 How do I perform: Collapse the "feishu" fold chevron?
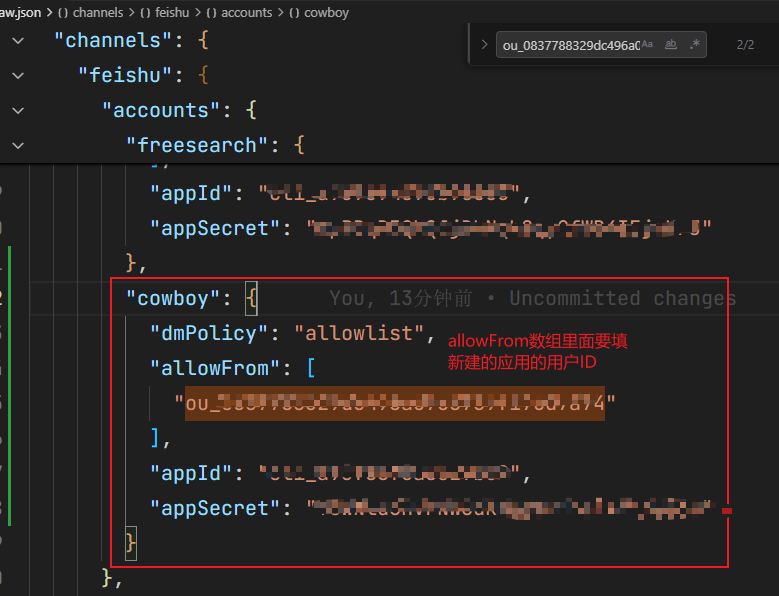pyautogui.click(x=18, y=75)
